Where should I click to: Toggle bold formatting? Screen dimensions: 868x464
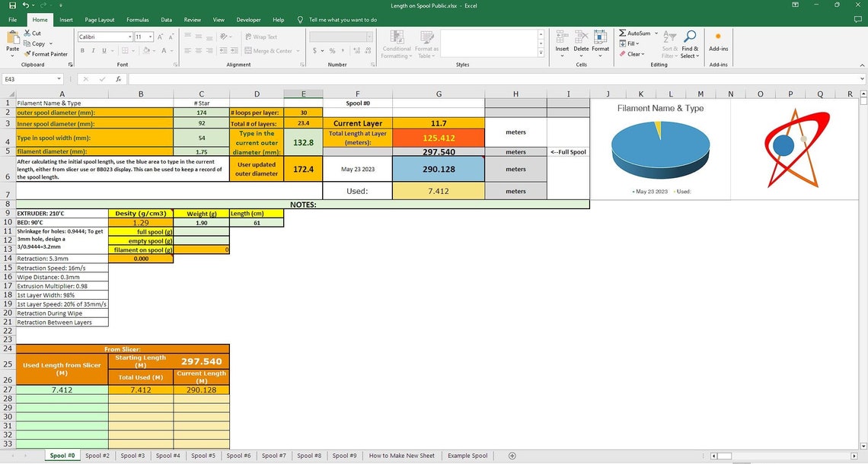coord(81,50)
